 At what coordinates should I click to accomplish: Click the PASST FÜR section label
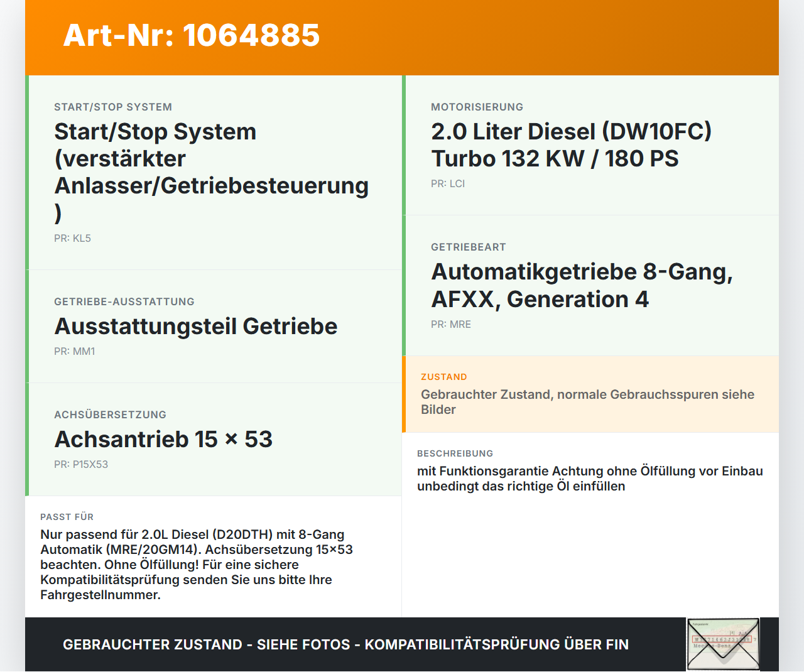[67, 517]
